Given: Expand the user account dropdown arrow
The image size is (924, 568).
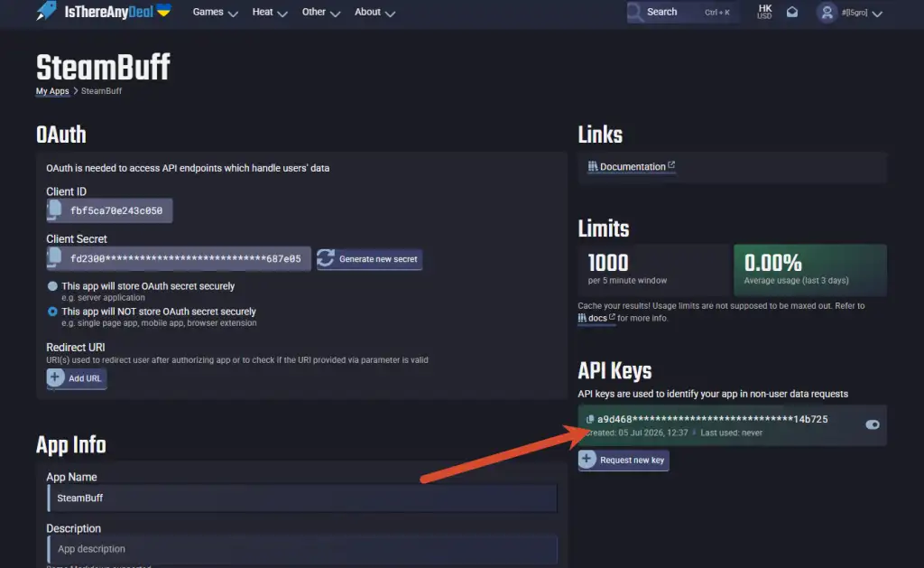Looking at the screenshot, I should 877,14.
